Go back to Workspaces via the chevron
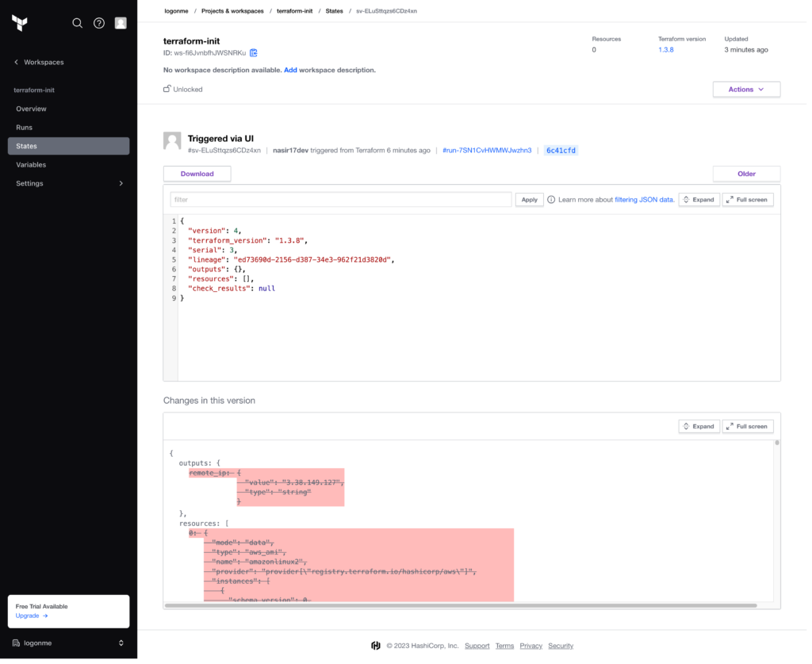Screen dimensions: 812x664 [x=16, y=62]
